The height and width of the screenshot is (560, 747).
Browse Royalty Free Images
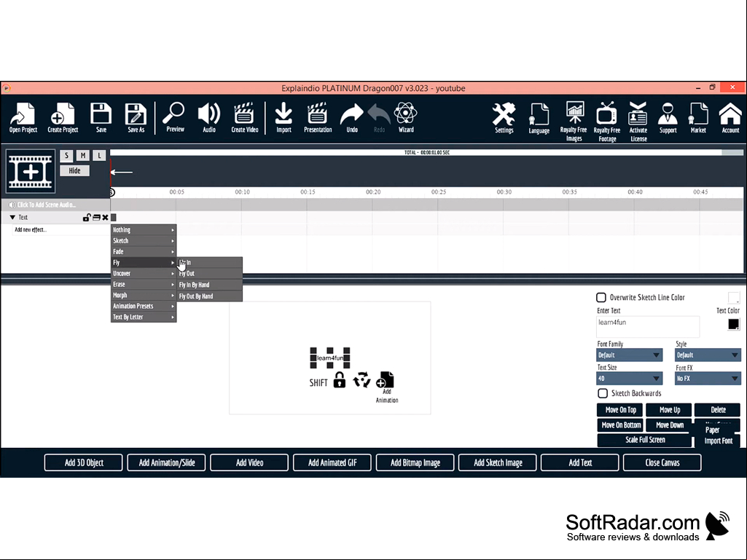click(x=574, y=122)
